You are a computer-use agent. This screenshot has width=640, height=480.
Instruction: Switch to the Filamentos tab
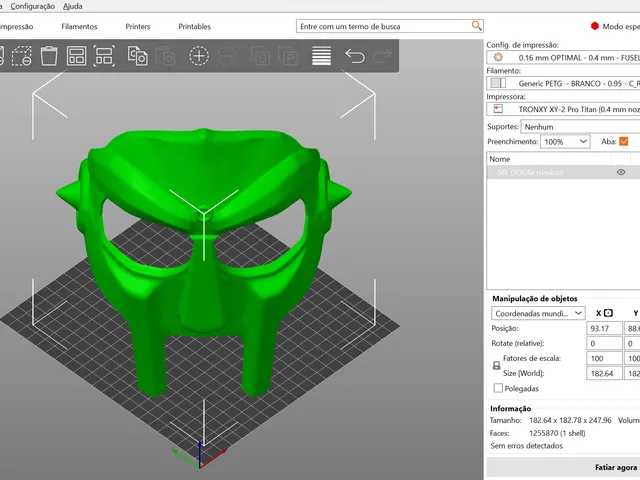point(79,27)
